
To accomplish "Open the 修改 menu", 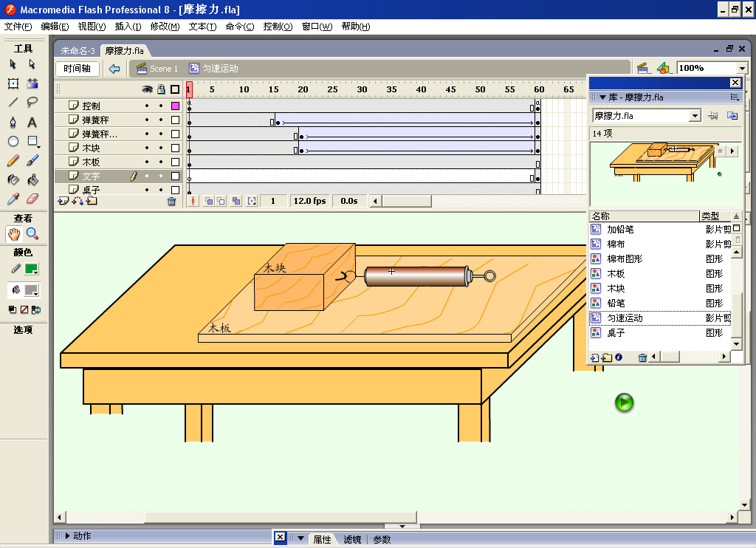I will coord(165,27).
